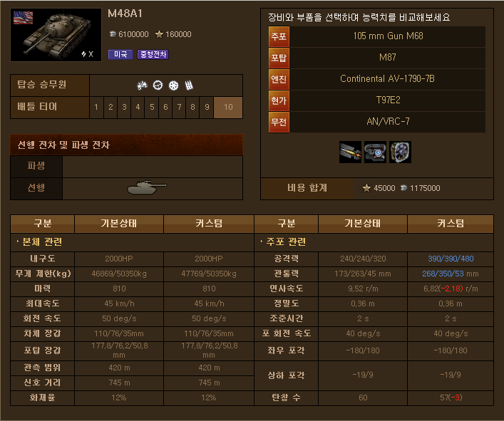This screenshot has height=421, width=504.
Task: Click the 본체 관련 section header
Action: [42, 241]
